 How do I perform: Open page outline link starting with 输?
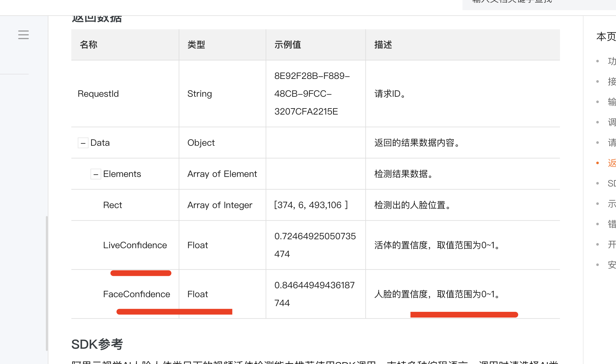click(611, 102)
